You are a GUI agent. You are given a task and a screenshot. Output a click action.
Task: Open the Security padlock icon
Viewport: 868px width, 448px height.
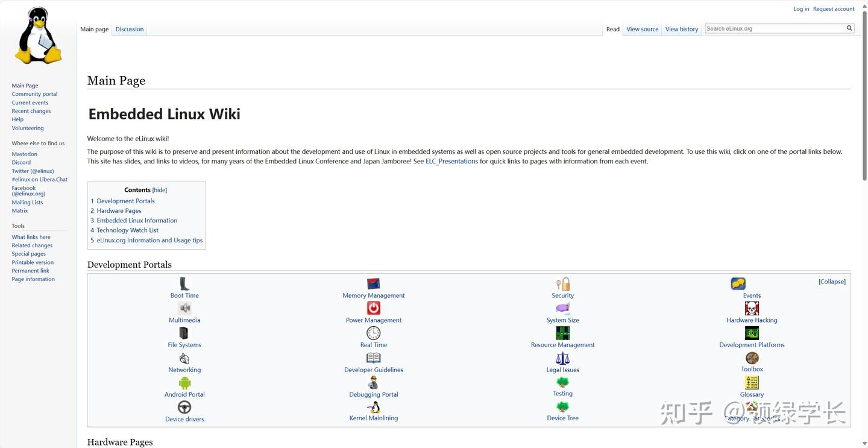pos(563,284)
